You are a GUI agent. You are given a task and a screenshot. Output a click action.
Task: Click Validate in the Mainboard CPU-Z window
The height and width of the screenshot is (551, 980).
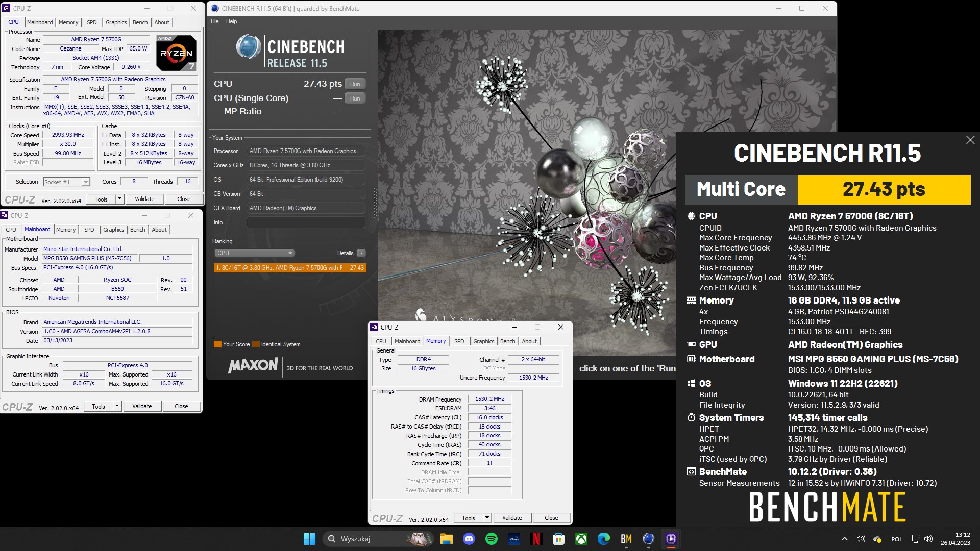coord(142,406)
